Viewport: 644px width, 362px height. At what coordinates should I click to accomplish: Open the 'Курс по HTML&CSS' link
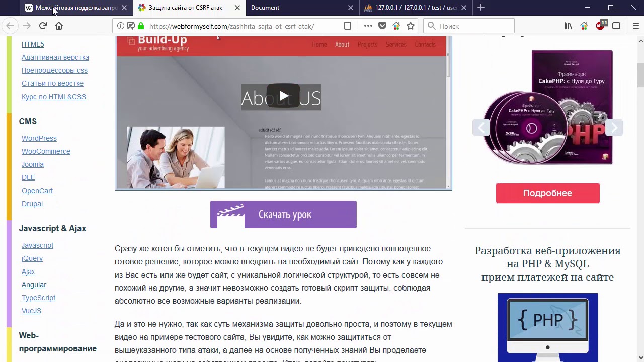click(54, 97)
